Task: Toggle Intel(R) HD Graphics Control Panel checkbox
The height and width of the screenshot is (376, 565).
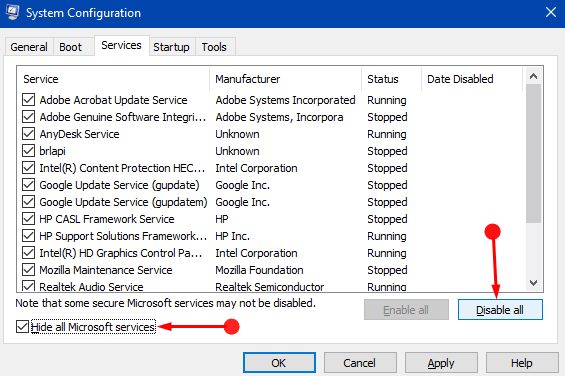Action: point(28,253)
